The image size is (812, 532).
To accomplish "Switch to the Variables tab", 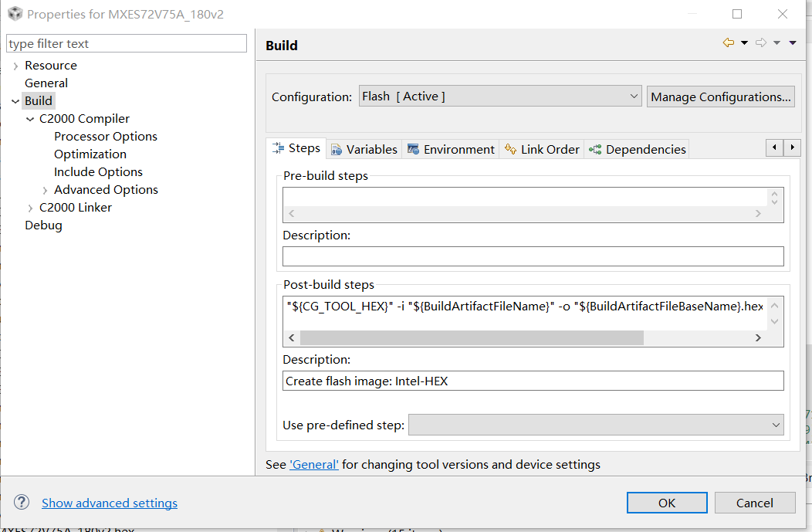I will click(x=364, y=149).
